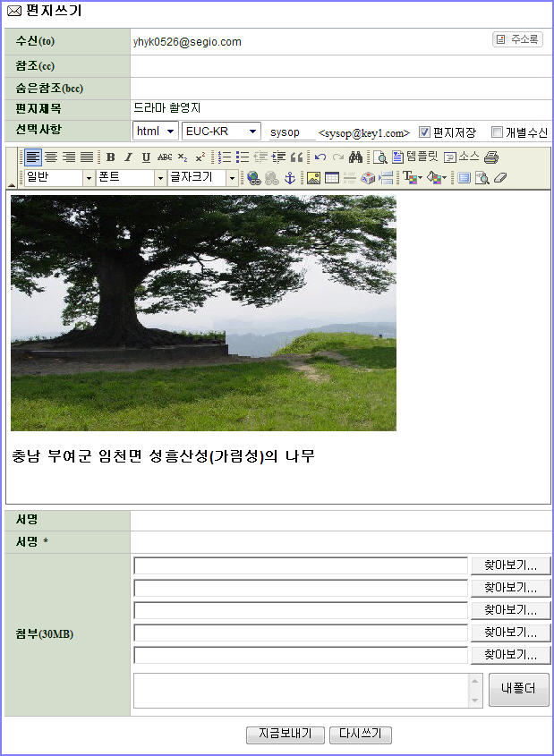Apply italic formatting to text
This screenshot has width=554, height=756.
click(128, 157)
